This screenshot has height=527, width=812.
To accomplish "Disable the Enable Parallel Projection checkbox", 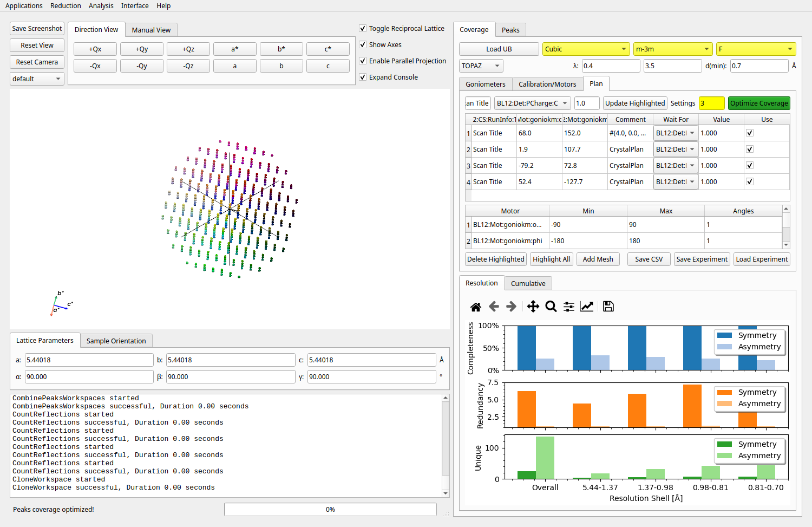I will (363, 61).
